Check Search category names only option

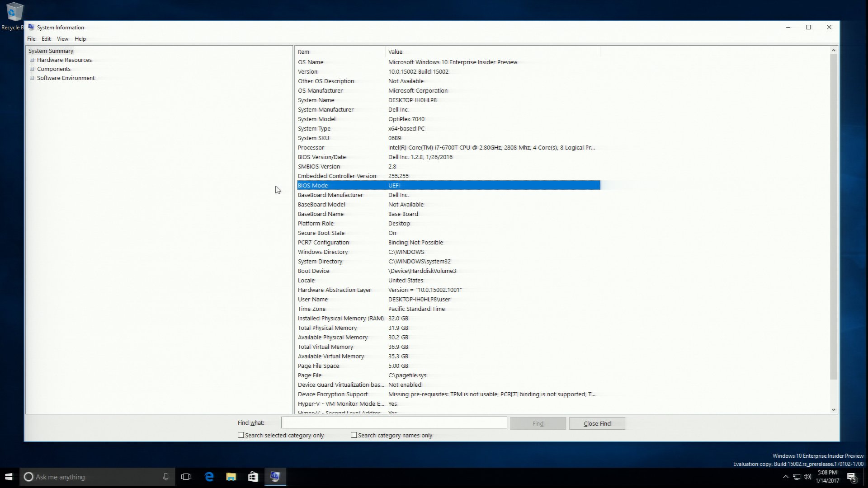click(x=354, y=435)
